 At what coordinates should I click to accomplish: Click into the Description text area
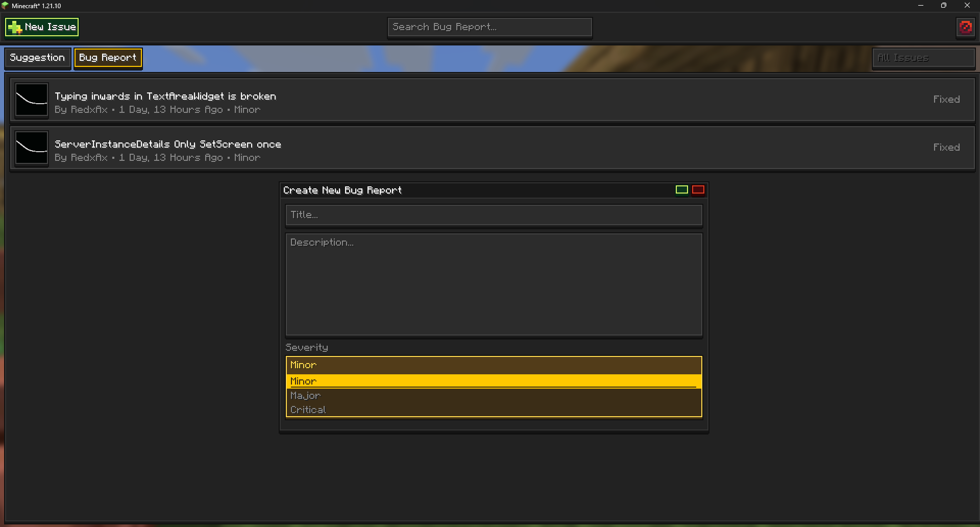(x=494, y=285)
